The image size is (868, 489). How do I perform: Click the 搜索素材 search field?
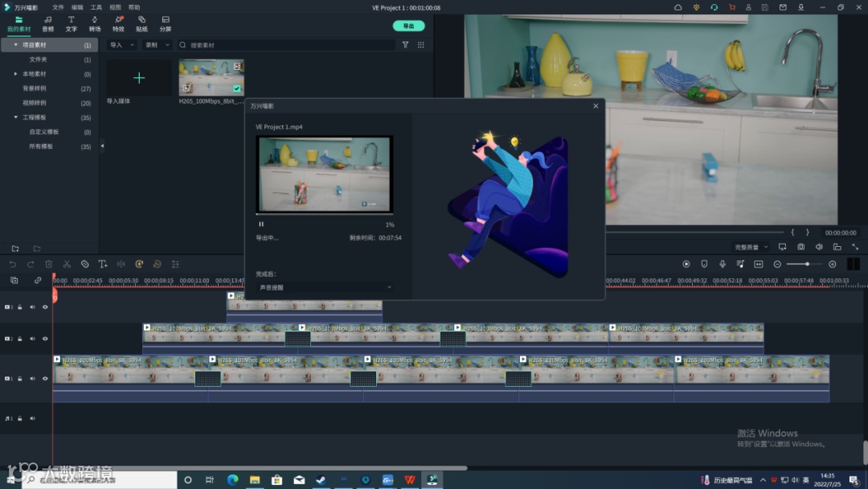(x=286, y=45)
